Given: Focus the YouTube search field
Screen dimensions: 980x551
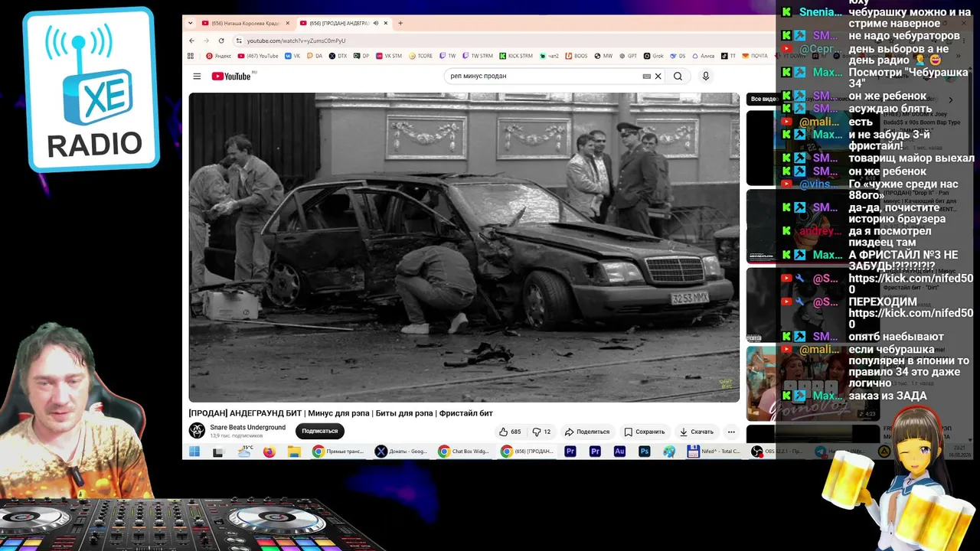Looking at the screenshot, I should pos(544,76).
